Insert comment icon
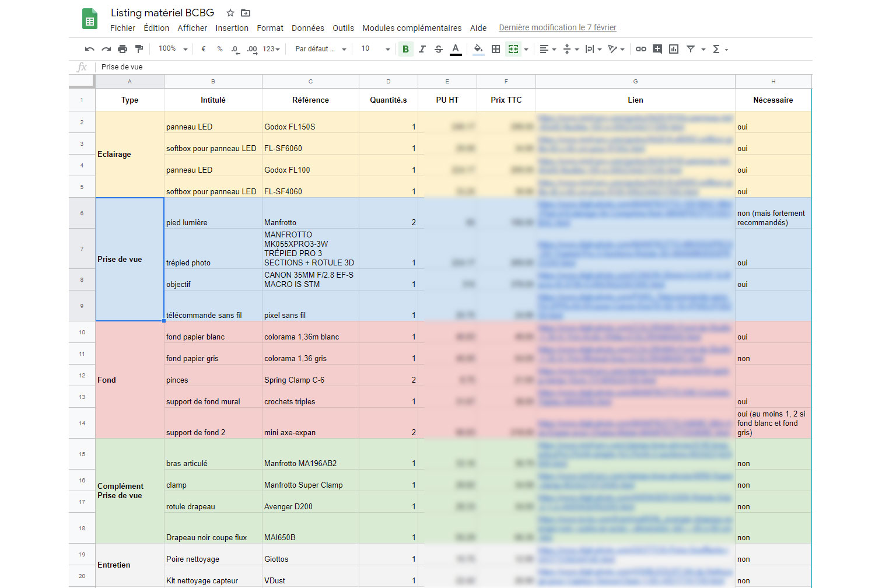The width and height of the screenshot is (882, 588). [657, 49]
